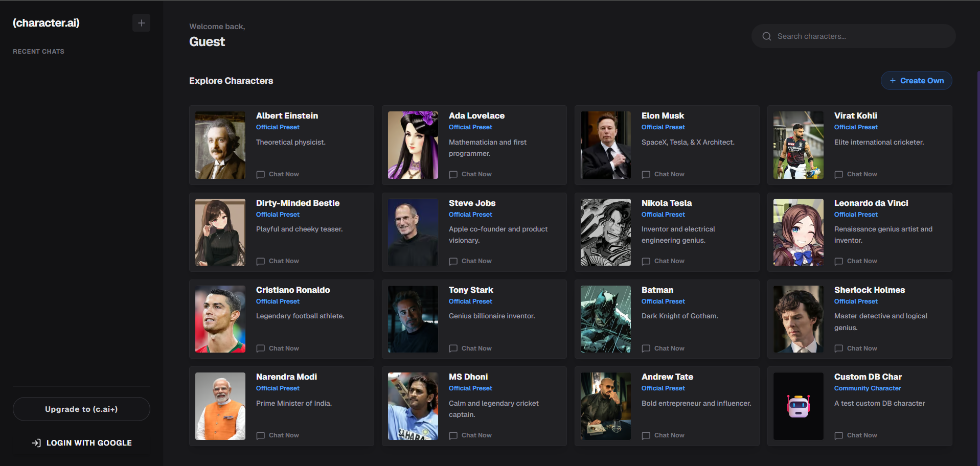Select Batman's comic art thumbnail
Screen dimensions: 980x466
click(606, 319)
